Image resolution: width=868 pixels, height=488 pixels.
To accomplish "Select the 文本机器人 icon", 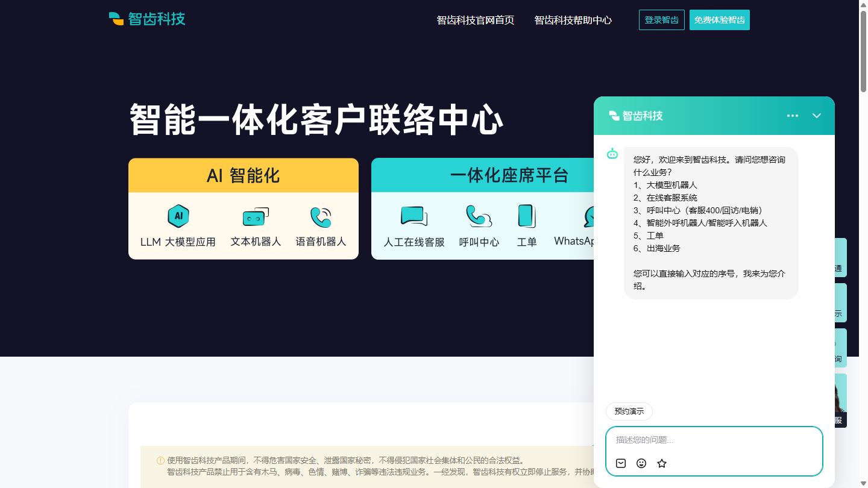I will [x=256, y=217].
